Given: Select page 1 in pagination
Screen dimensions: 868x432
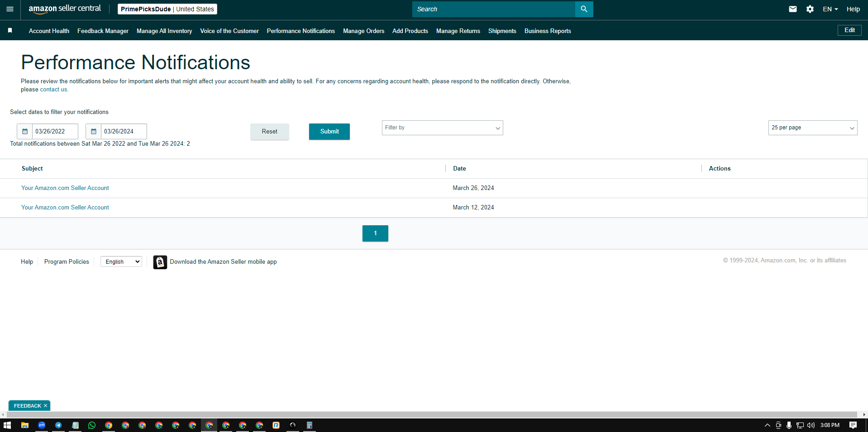Looking at the screenshot, I should coord(375,233).
